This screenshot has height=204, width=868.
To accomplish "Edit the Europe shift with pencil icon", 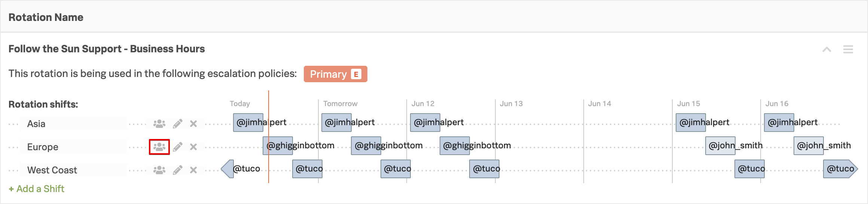I will click(x=178, y=147).
